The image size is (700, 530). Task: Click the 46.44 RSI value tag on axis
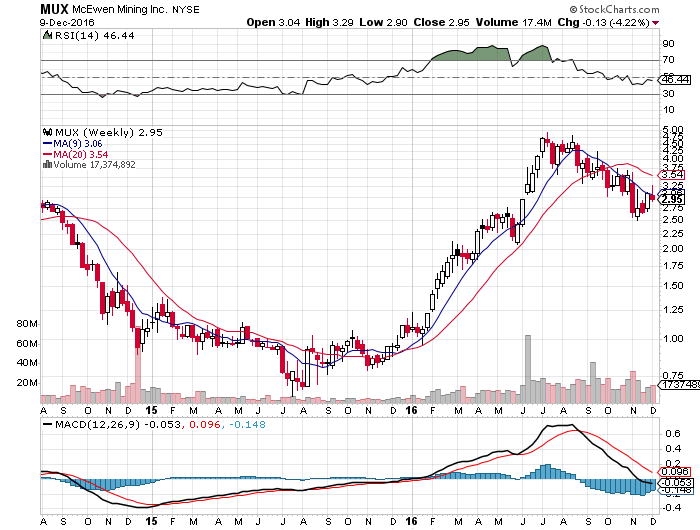coord(675,80)
